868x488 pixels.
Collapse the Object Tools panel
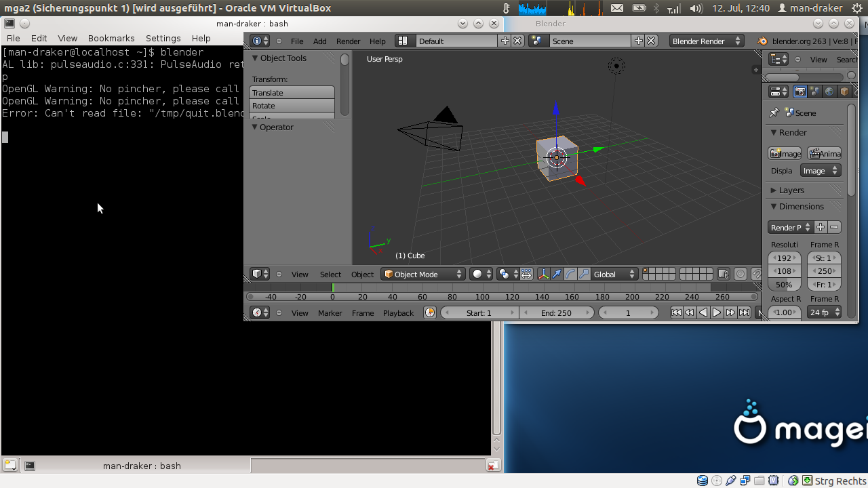tap(256, 58)
